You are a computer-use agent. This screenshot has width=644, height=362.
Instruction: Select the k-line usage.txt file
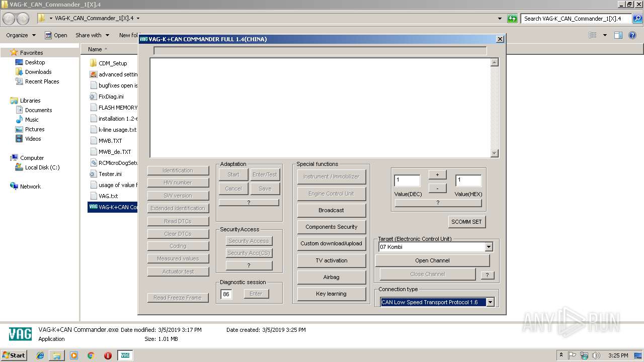114,130
